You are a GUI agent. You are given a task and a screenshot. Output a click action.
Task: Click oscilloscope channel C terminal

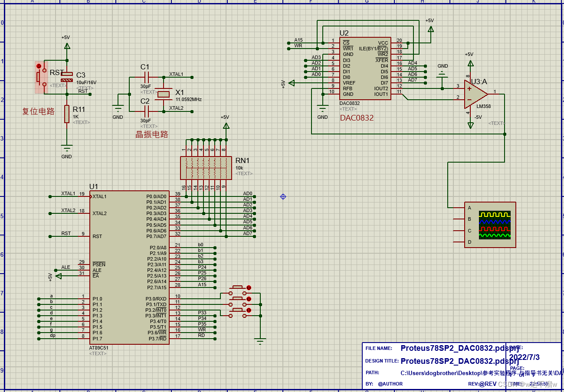point(459,231)
